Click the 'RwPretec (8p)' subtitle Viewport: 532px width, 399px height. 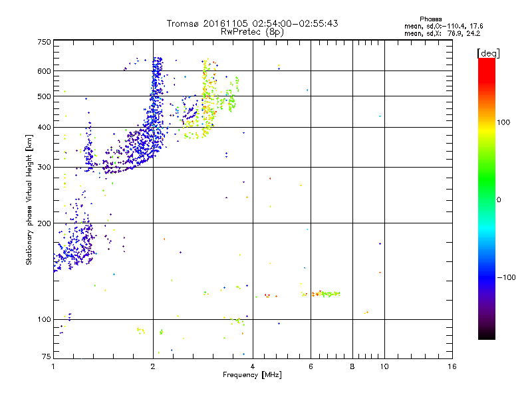point(252,32)
